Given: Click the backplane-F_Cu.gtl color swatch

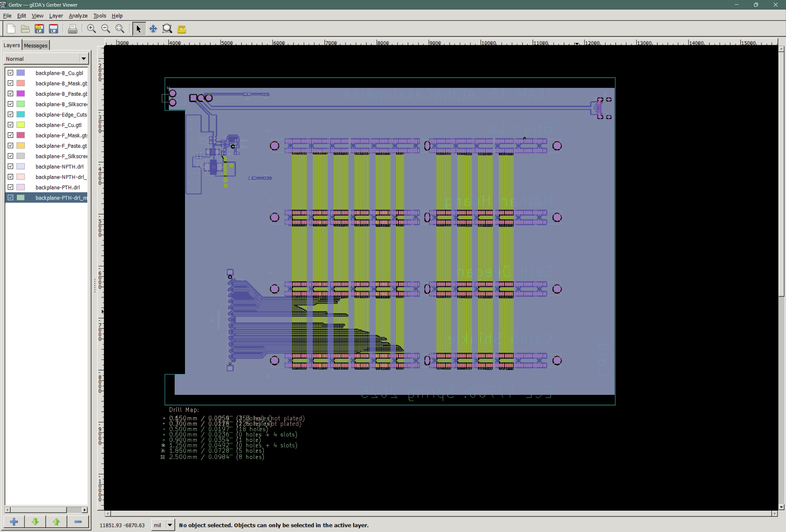Looking at the screenshot, I should 21,125.
